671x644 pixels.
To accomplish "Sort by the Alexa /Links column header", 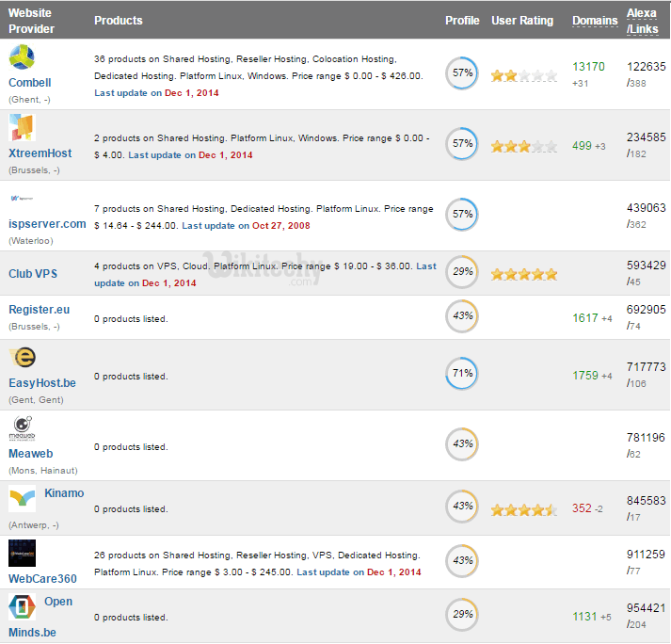I will 643,21.
